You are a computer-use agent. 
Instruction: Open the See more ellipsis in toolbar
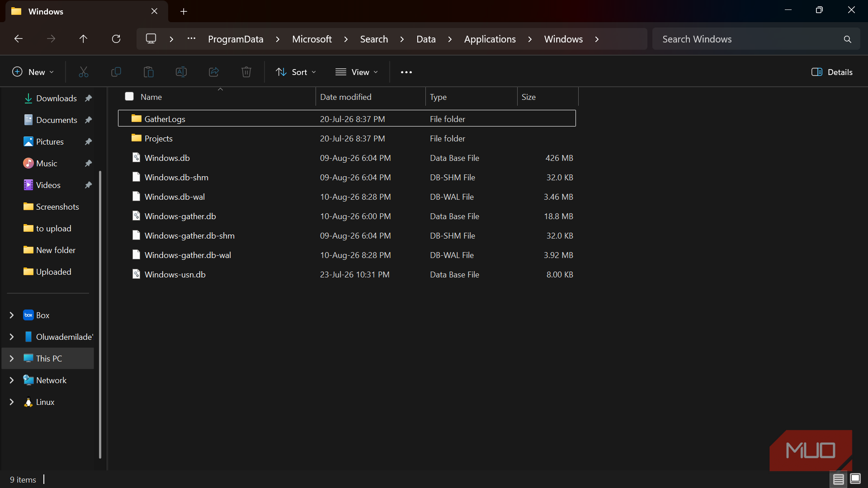tap(406, 72)
